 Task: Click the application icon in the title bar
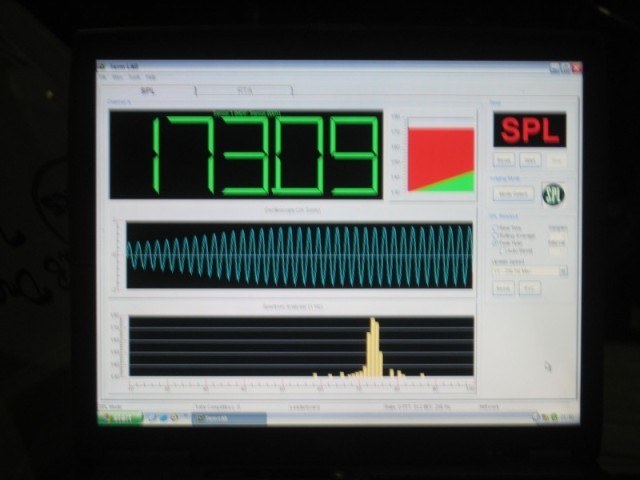(x=101, y=66)
